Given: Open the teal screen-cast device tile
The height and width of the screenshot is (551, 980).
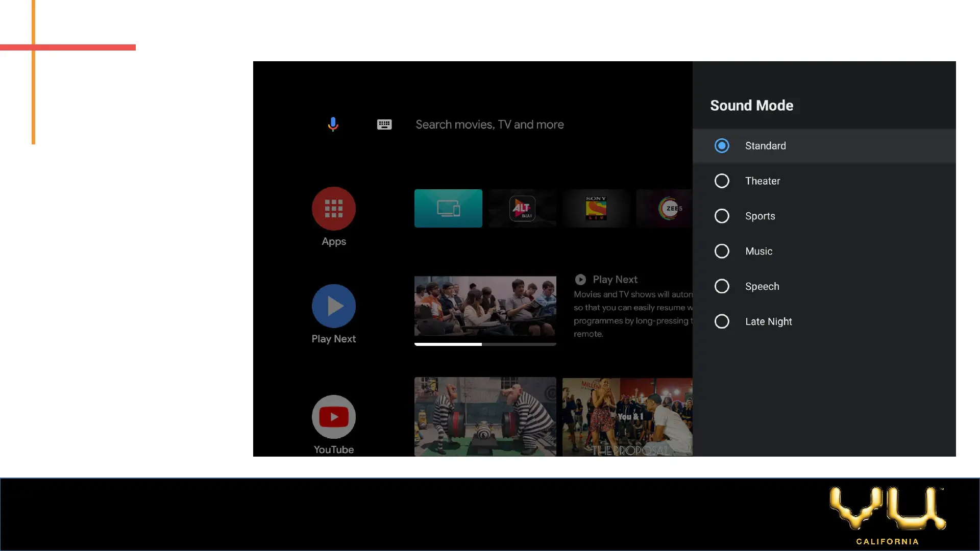Looking at the screenshot, I should (448, 208).
